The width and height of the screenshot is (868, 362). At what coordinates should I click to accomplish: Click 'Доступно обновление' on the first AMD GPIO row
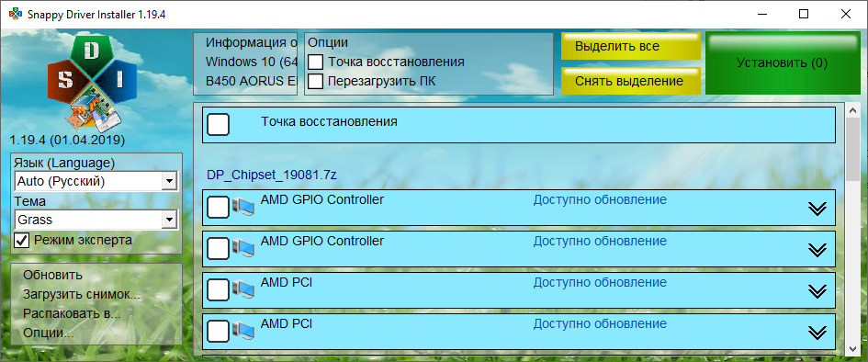(x=600, y=199)
